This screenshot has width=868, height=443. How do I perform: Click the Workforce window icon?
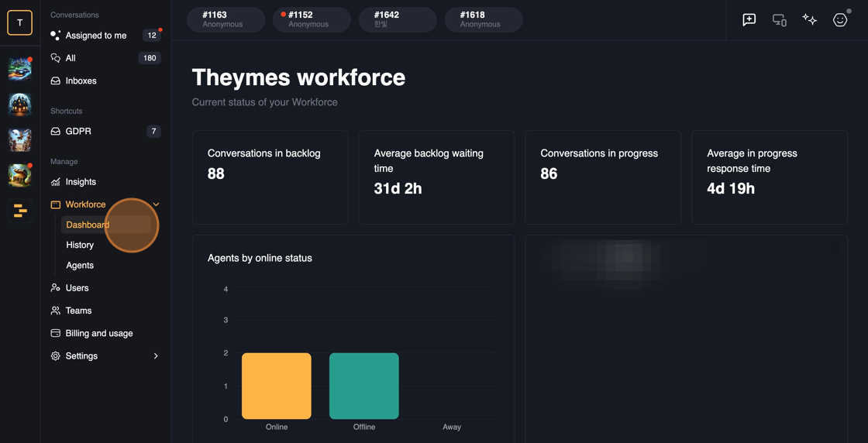pos(55,204)
